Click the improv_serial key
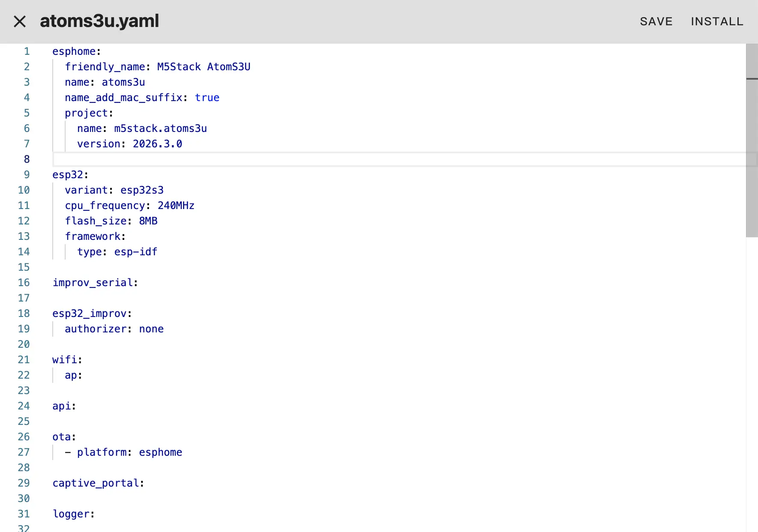 [93, 283]
